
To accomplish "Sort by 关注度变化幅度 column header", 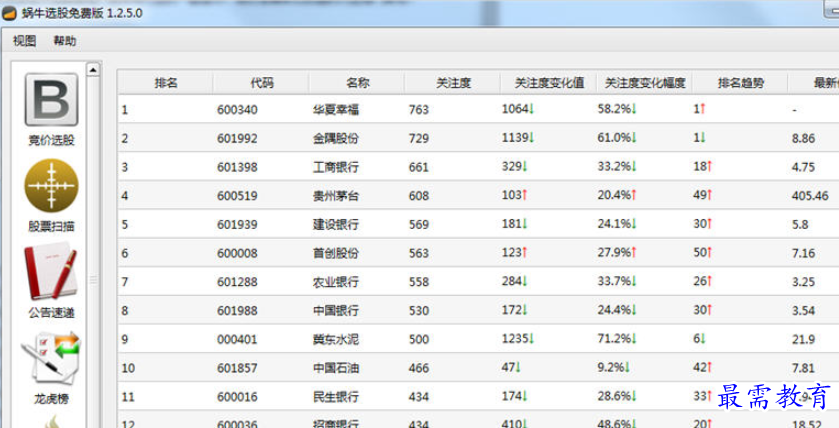I will tap(645, 83).
